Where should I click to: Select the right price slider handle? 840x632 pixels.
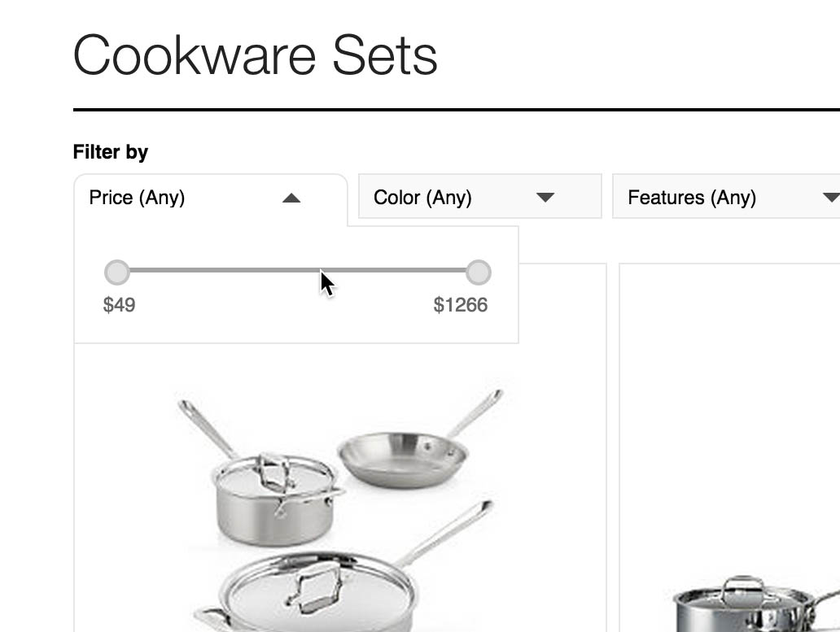pos(479,272)
